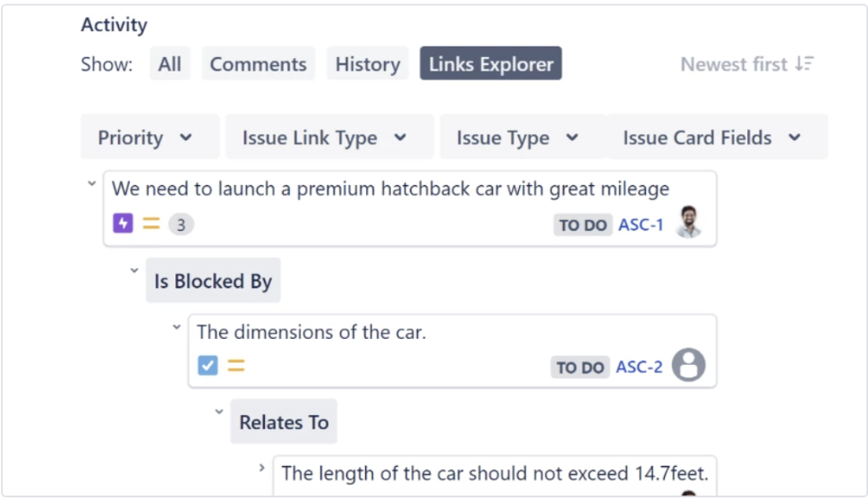The width and height of the screenshot is (868, 499).
Task: Click the unassigned avatar icon on ASC-2
Action: pyautogui.click(x=689, y=365)
